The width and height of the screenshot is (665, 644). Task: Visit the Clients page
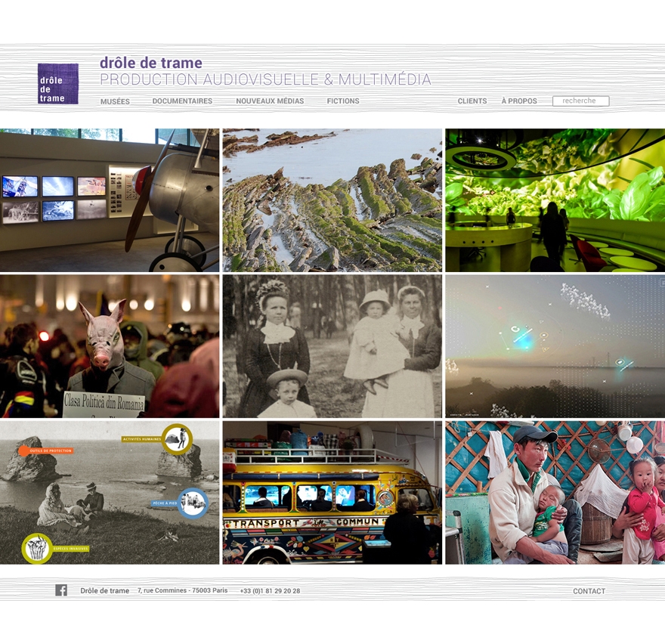[x=472, y=101]
